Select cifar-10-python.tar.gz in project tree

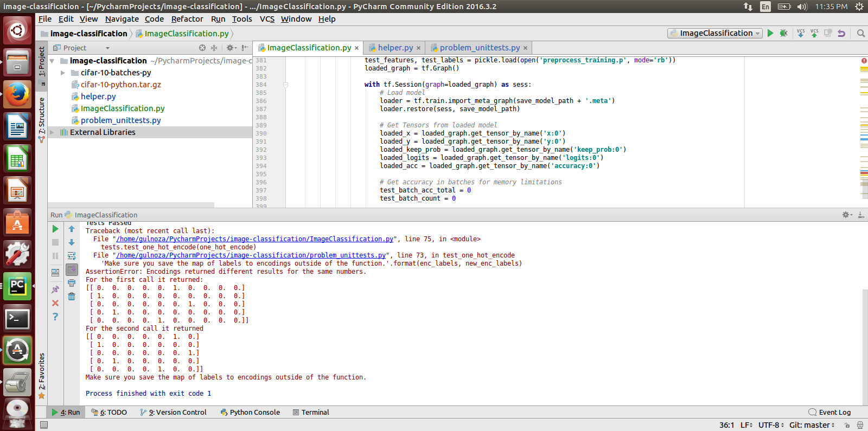120,85
